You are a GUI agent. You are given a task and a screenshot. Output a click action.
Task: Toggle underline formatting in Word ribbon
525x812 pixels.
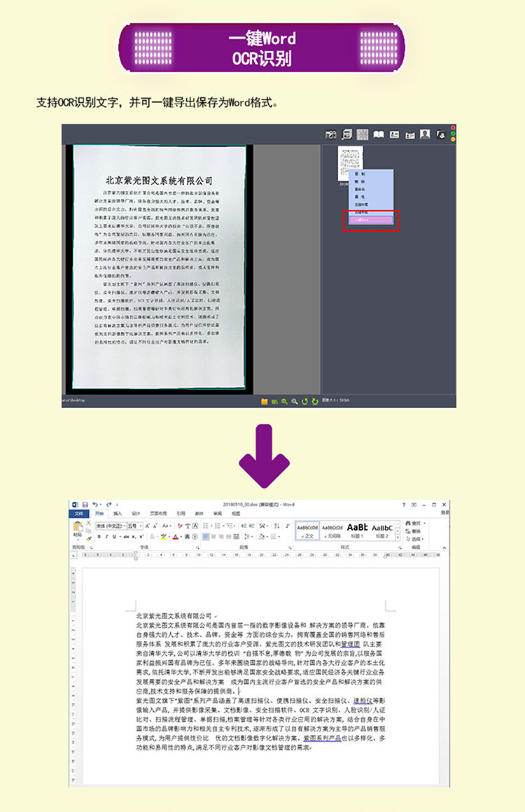(114, 537)
